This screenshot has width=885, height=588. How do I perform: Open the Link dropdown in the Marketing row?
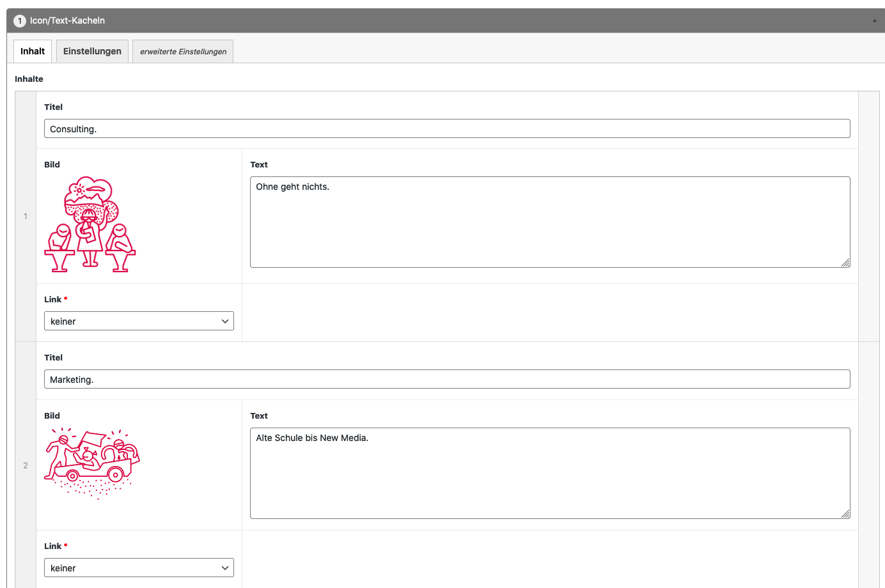pos(139,568)
